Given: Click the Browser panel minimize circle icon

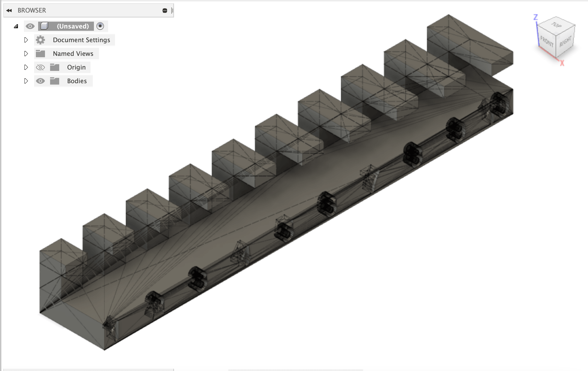Looking at the screenshot, I should click(x=165, y=11).
